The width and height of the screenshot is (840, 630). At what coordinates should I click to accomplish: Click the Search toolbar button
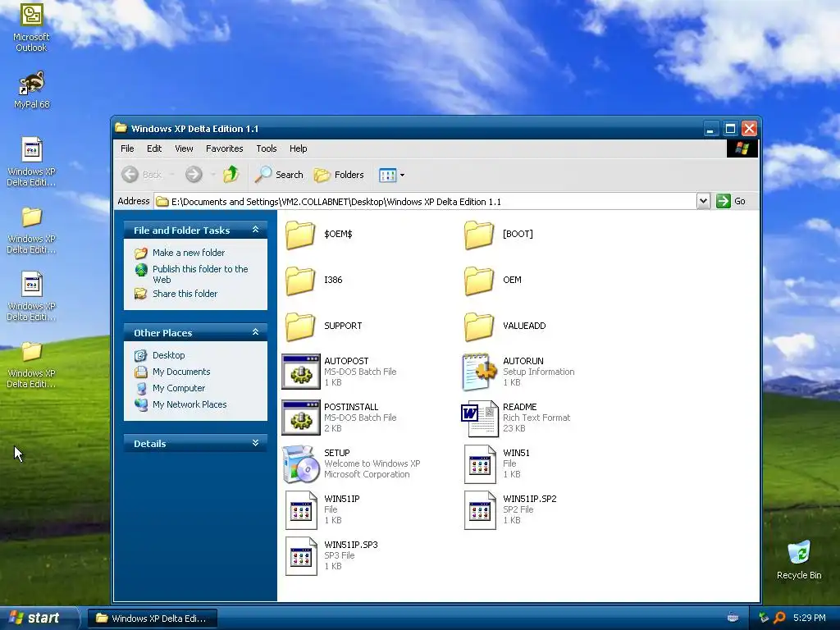[x=279, y=175]
